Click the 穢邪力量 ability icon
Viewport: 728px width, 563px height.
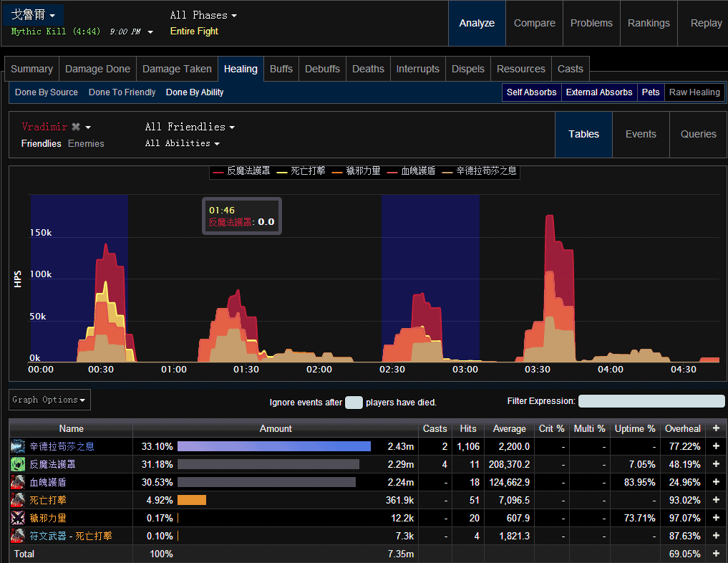pos(18,518)
